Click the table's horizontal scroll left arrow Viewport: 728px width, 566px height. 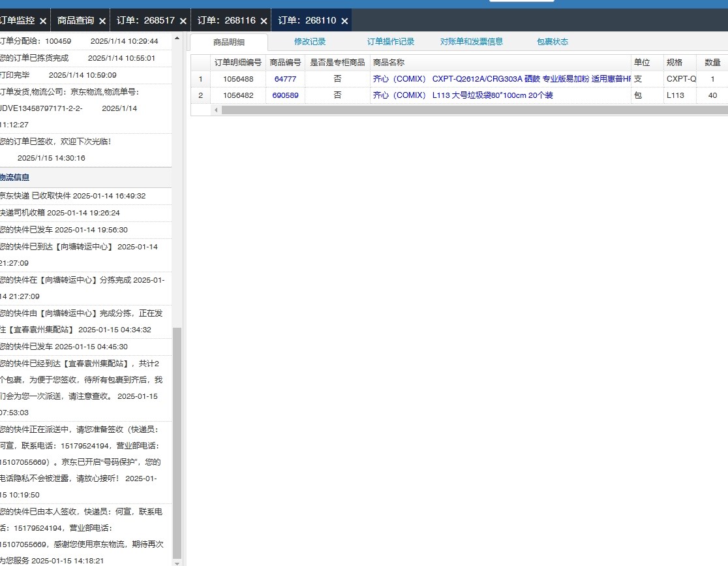(x=216, y=110)
